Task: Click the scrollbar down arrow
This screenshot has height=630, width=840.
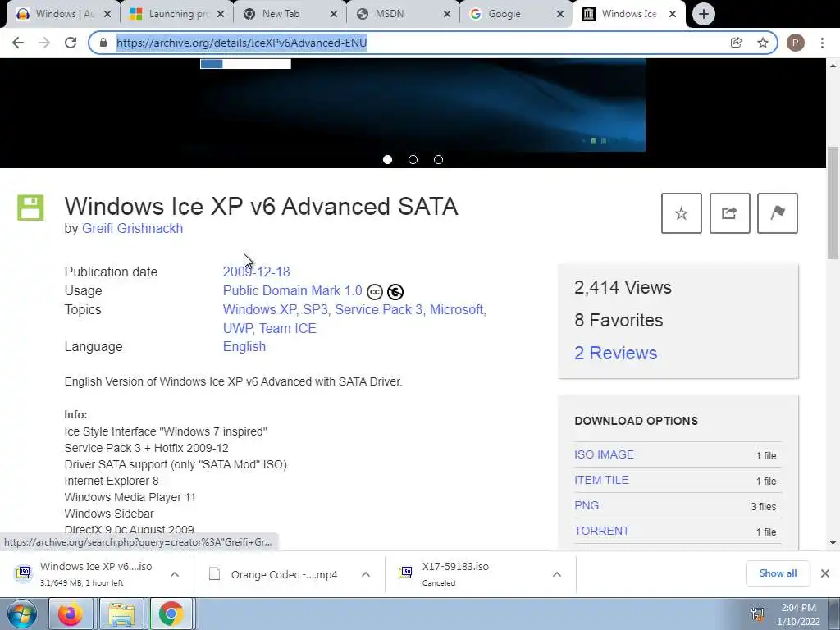Action: (x=833, y=543)
